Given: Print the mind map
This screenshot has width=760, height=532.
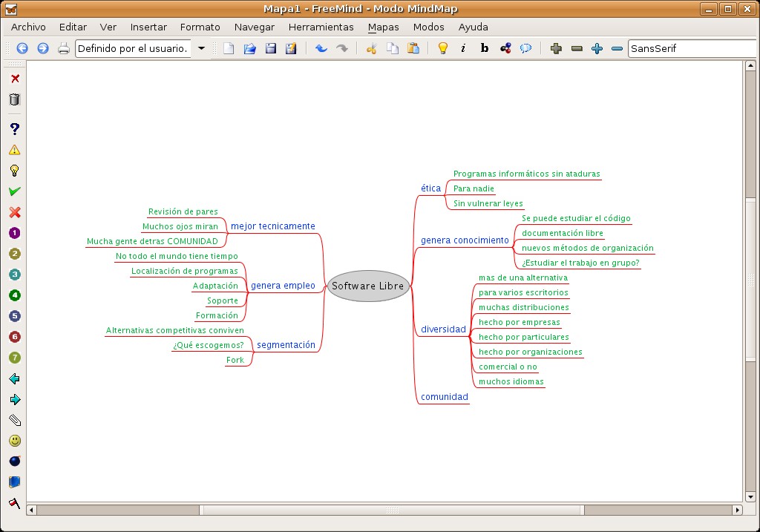Looking at the screenshot, I should (x=64, y=48).
